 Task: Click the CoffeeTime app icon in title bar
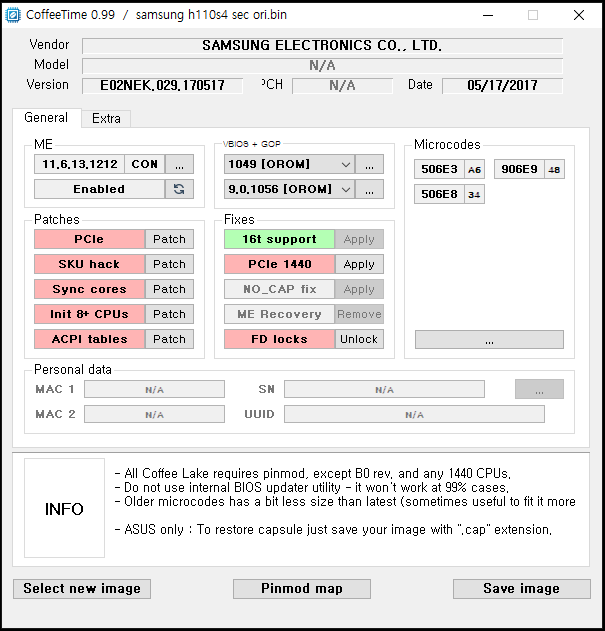12,15
